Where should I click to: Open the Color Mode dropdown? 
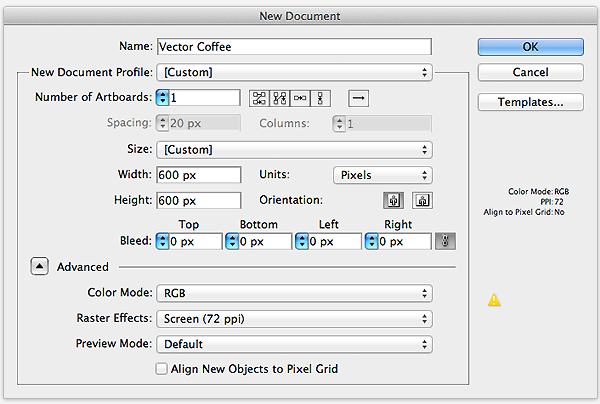tap(294, 293)
